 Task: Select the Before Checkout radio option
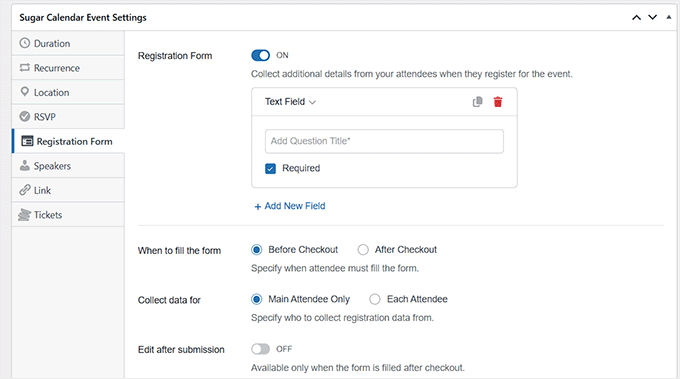pos(256,250)
